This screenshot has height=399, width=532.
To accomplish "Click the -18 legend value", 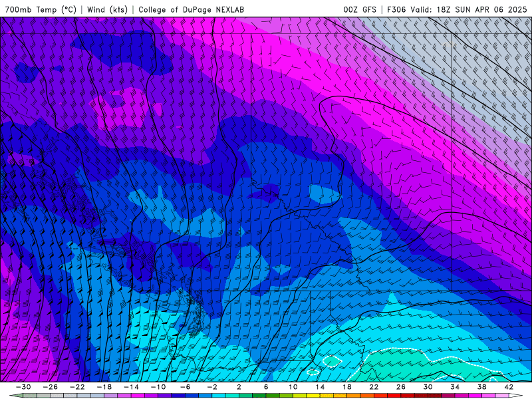I will point(104,387).
